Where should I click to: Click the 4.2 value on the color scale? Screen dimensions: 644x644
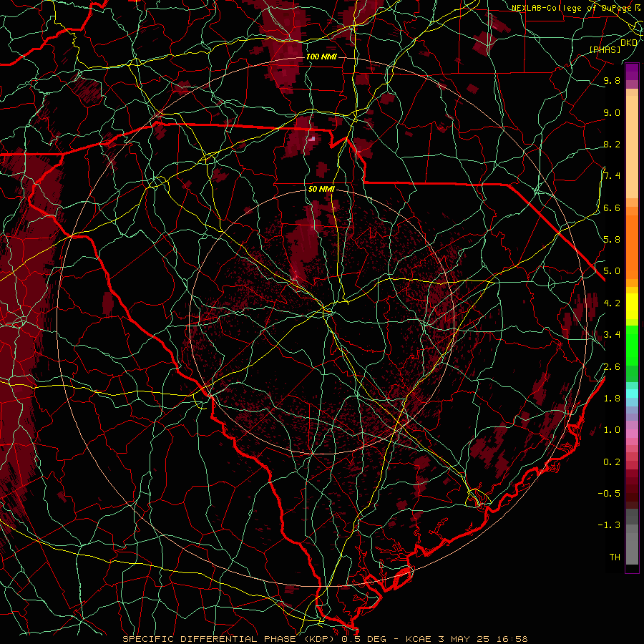612,303
